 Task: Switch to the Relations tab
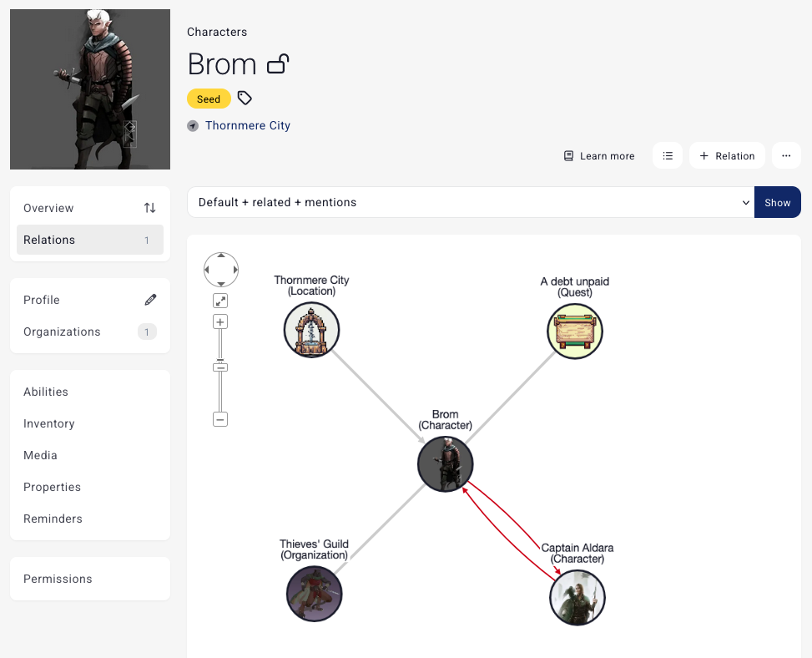[x=49, y=240]
